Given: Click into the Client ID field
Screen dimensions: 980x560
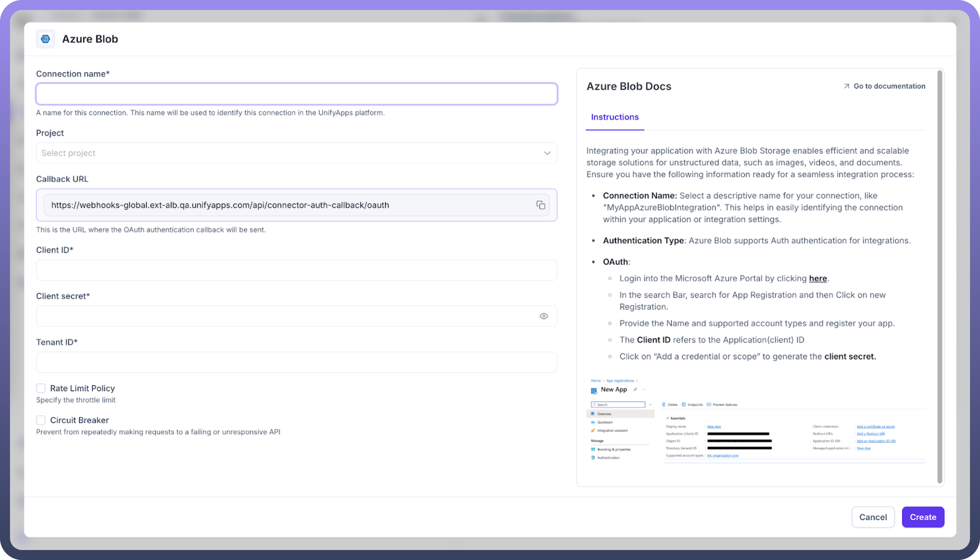Looking at the screenshot, I should [x=296, y=270].
